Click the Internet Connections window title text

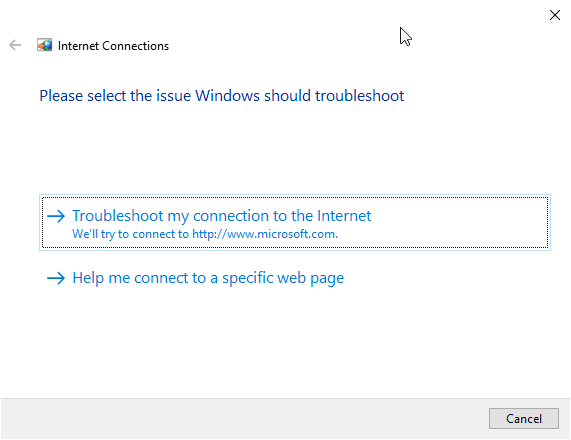click(113, 46)
